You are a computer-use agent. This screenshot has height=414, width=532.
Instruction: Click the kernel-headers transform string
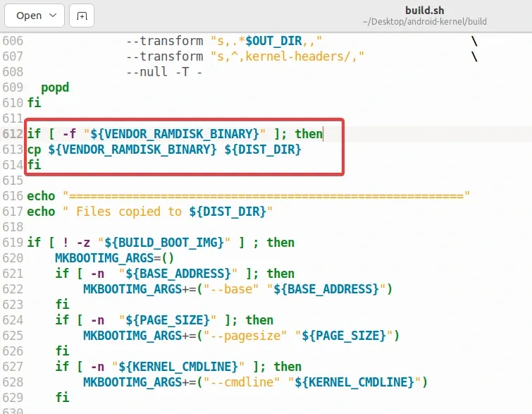click(x=287, y=56)
